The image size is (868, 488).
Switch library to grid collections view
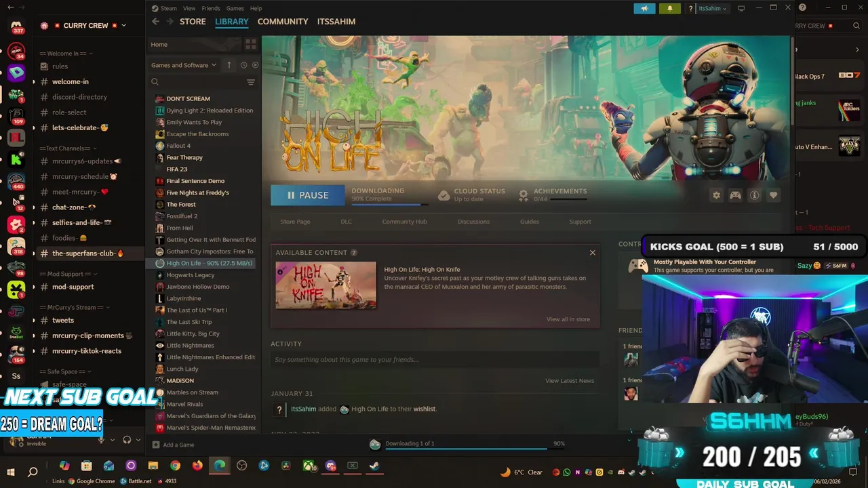coord(251,44)
